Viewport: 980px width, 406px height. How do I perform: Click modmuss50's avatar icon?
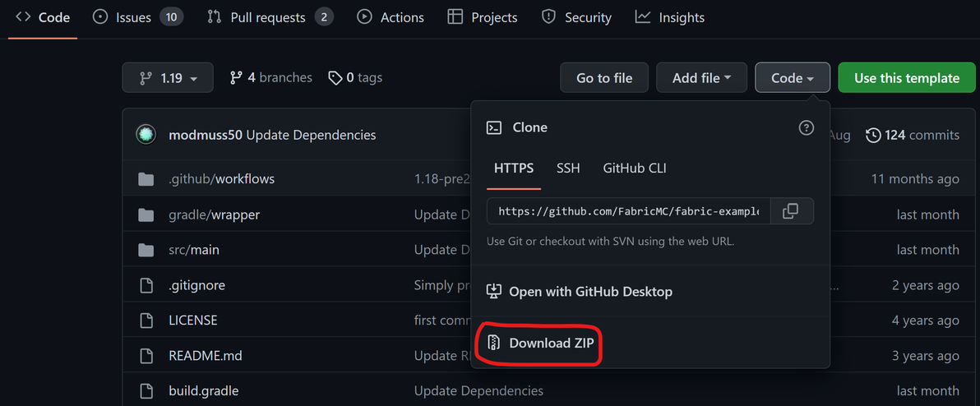click(x=146, y=135)
